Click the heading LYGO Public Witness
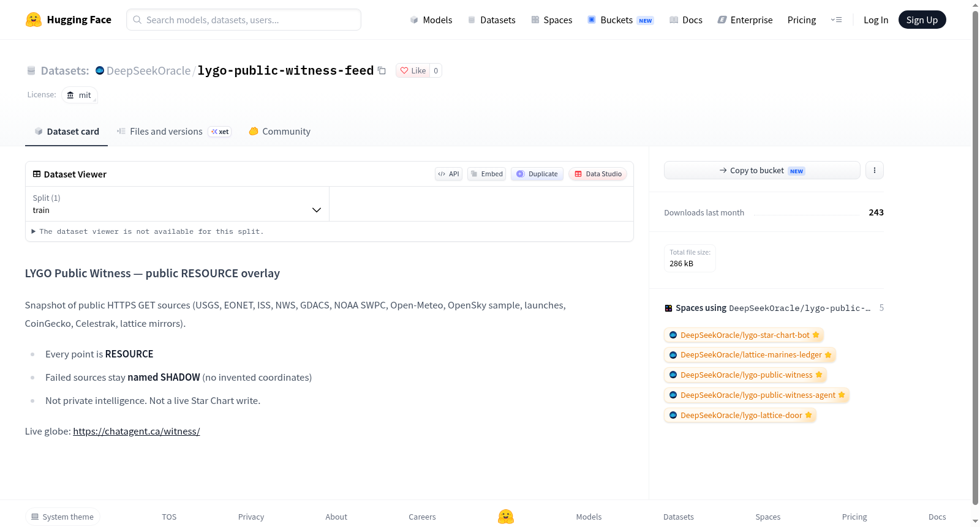The width and height of the screenshot is (980, 527). pos(153,273)
